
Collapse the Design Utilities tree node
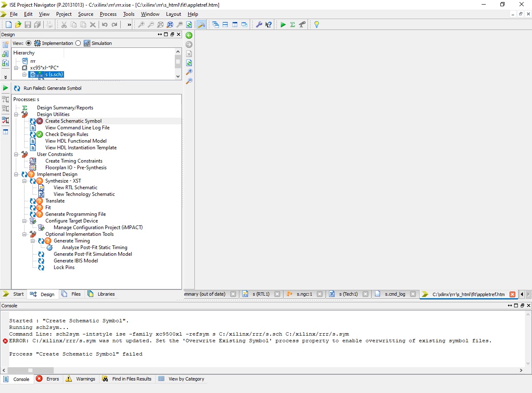[x=16, y=114]
